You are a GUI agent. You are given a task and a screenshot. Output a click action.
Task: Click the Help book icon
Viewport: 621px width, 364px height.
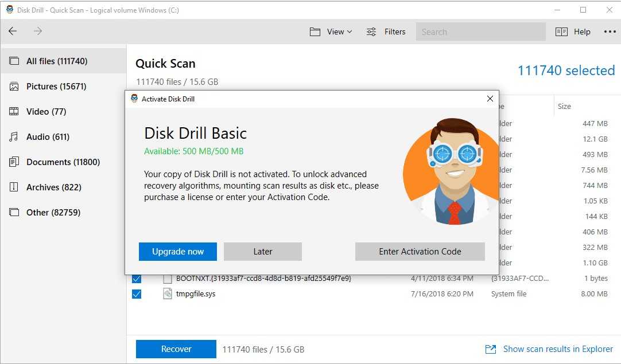tap(561, 32)
